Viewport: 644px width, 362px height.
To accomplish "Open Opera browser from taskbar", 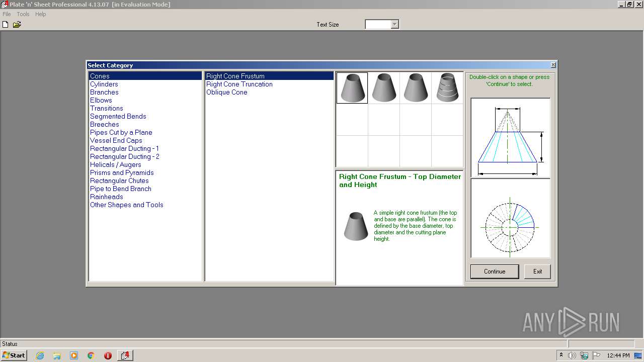I will click(108, 355).
